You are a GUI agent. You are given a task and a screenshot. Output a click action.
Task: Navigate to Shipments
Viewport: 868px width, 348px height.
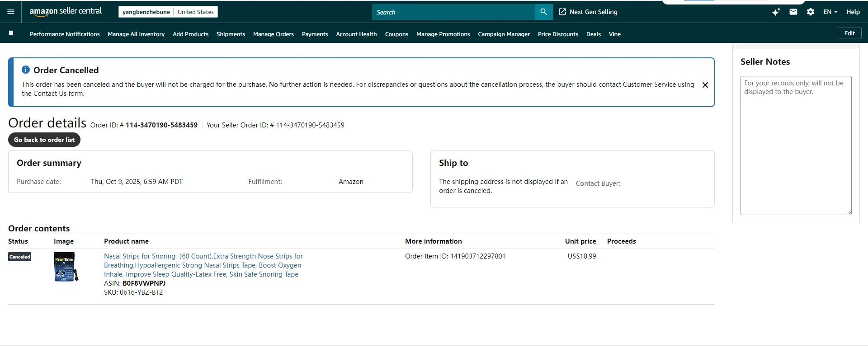pyautogui.click(x=231, y=34)
